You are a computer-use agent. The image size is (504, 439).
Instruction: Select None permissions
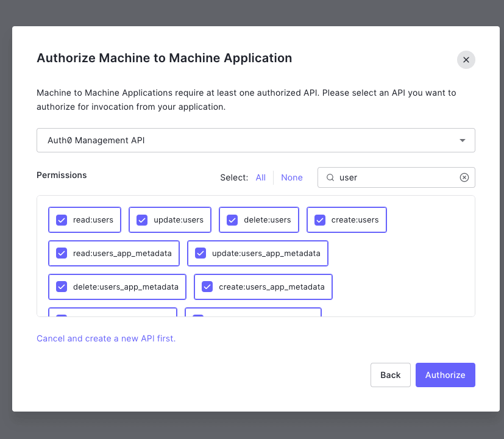tap(292, 177)
